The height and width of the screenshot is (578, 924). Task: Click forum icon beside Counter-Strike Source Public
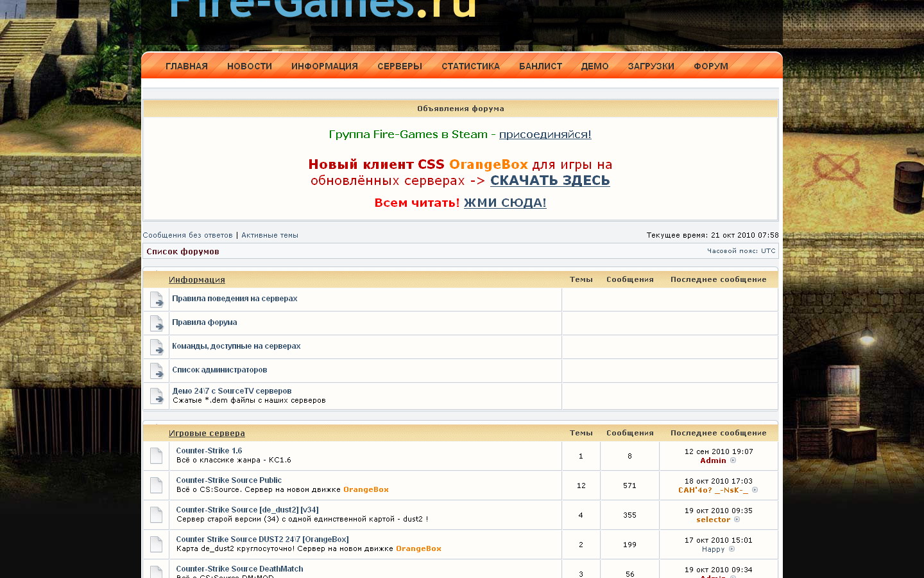(x=156, y=486)
